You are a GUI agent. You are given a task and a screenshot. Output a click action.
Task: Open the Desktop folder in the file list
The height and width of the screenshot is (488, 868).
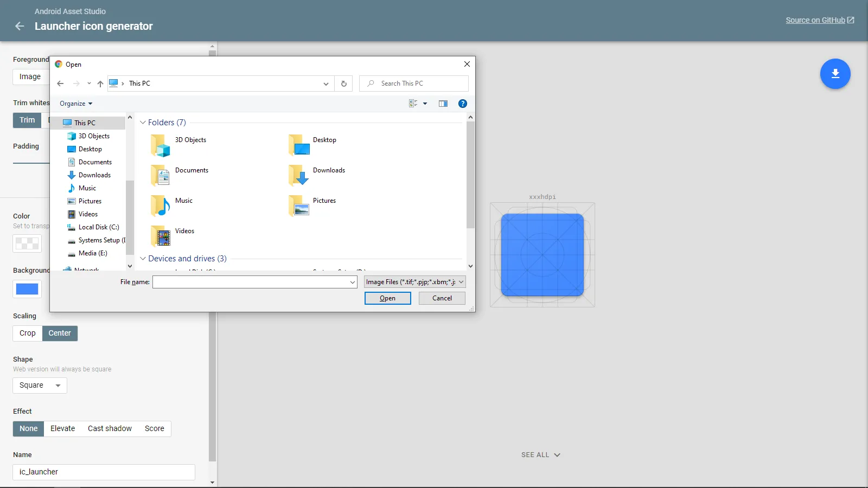pos(299,145)
